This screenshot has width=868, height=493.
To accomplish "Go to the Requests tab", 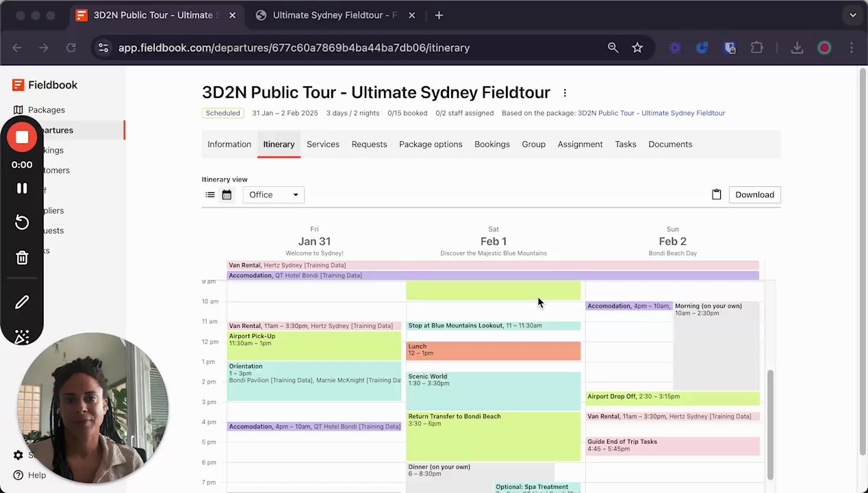I will 369,144.
